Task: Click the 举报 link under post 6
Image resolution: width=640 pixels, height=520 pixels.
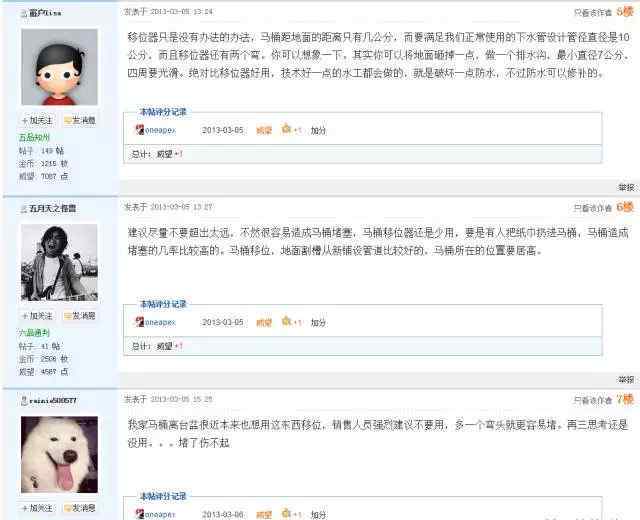Action: (626, 380)
